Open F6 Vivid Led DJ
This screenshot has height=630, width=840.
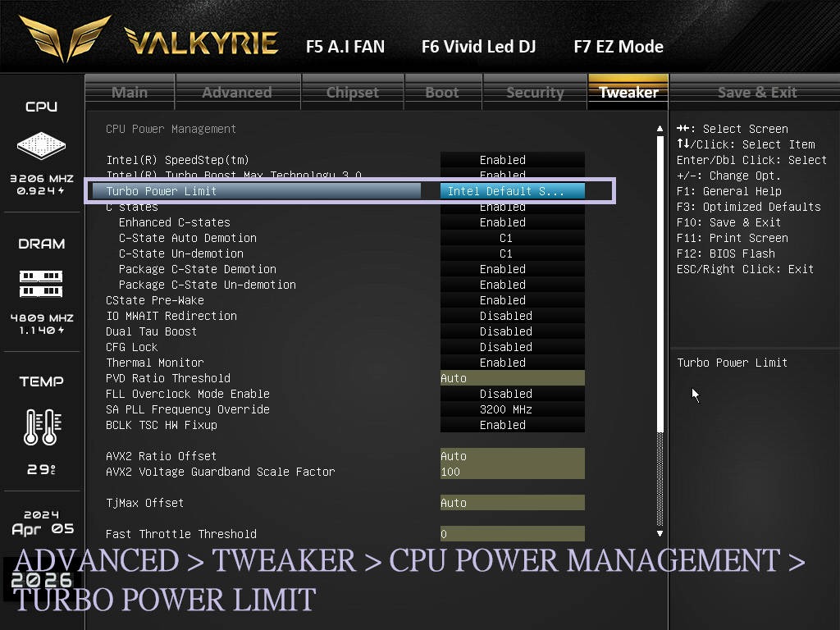pos(478,47)
